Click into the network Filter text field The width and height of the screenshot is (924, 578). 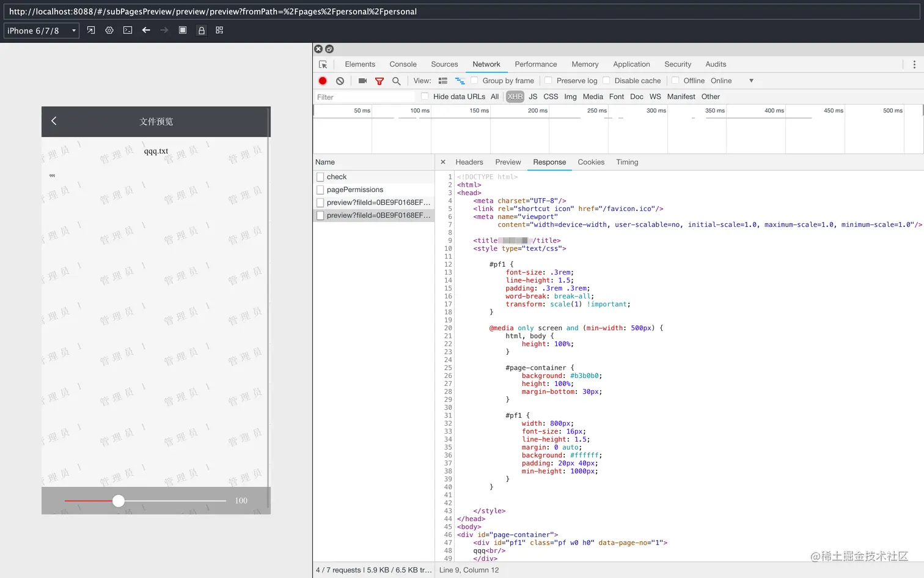pos(364,97)
